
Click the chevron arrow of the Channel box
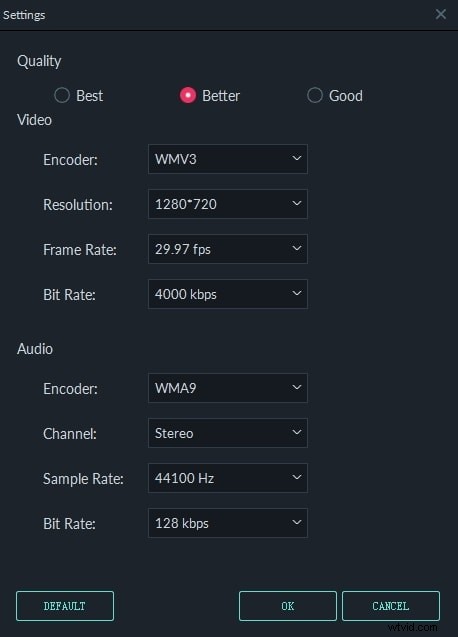coord(297,432)
